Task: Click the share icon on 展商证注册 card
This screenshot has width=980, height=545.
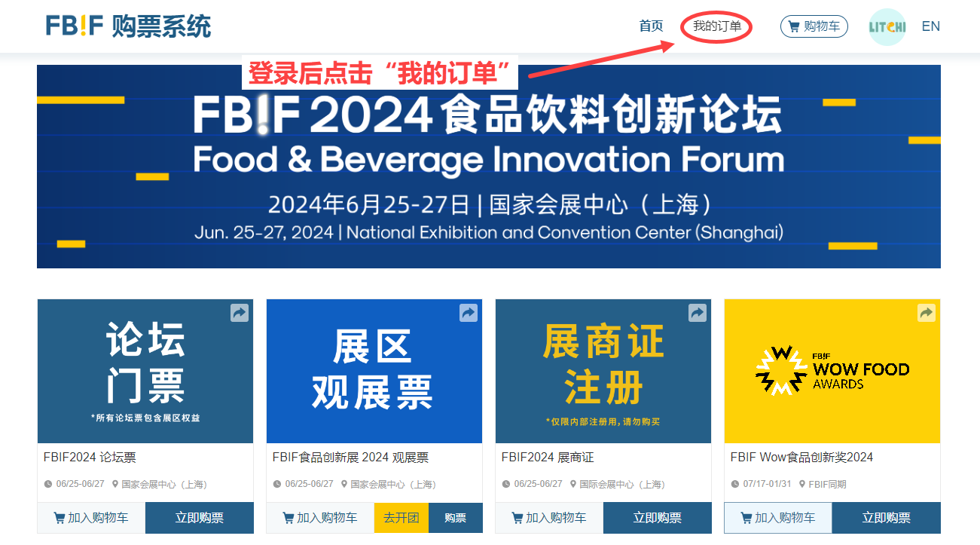Action: (x=698, y=312)
